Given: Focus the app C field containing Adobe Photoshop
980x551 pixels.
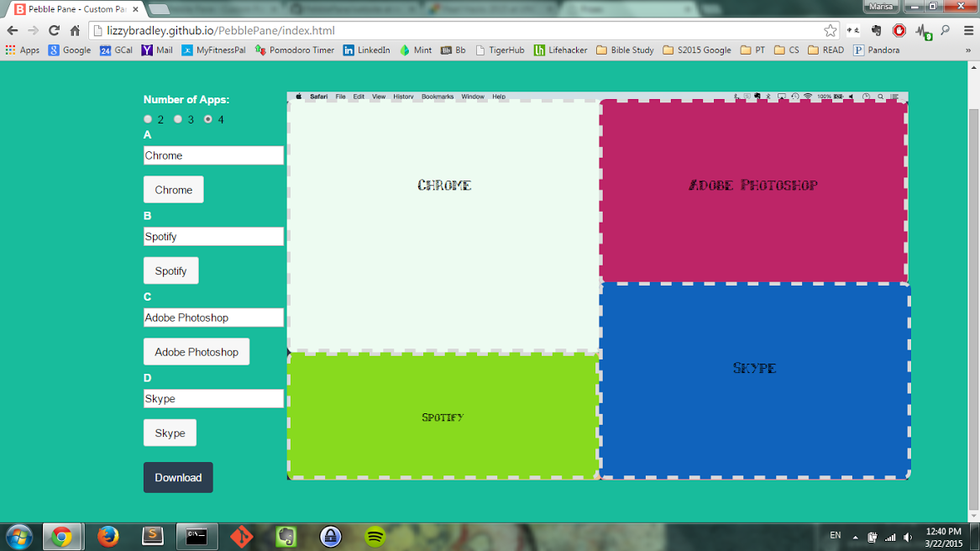Looking at the screenshot, I should tap(214, 317).
